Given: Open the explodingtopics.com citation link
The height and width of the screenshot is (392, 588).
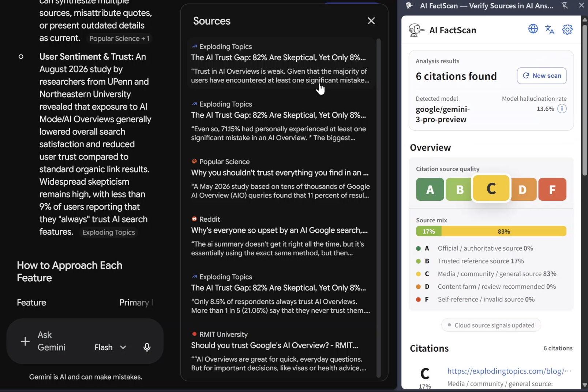Looking at the screenshot, I should pos(509,371).
